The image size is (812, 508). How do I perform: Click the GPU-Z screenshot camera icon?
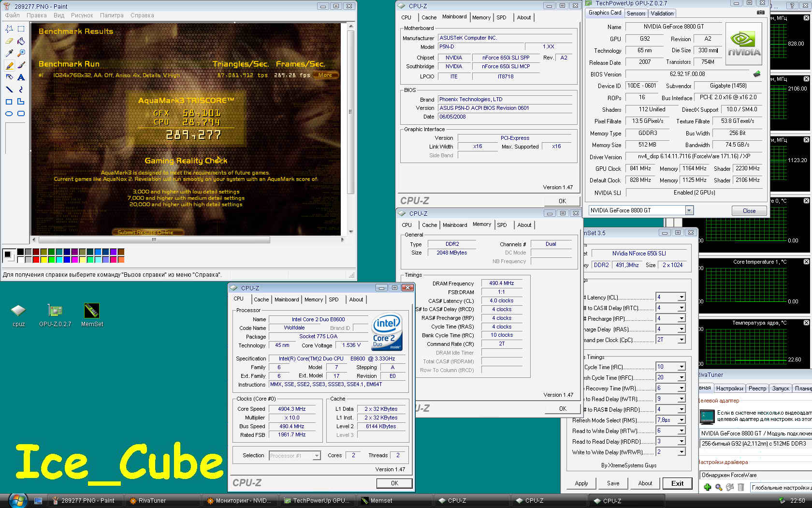[760, 13]
